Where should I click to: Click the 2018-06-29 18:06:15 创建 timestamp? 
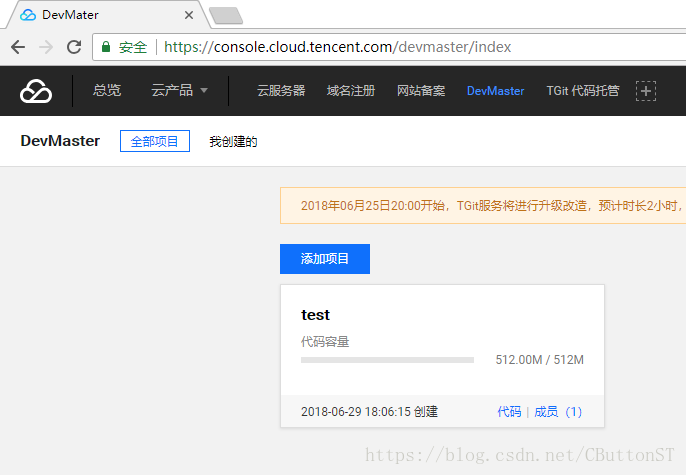pyautogui.click(x=369, y=412)
